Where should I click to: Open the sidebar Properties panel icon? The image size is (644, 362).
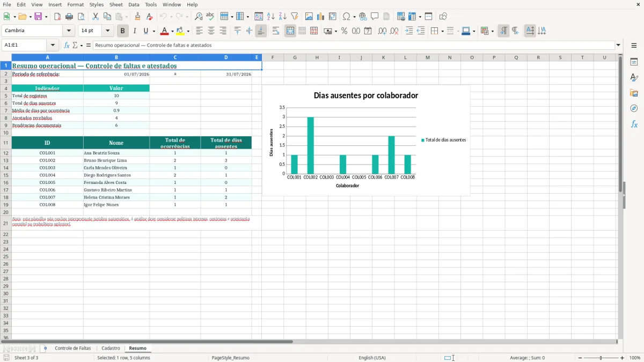pyautogui.click(x=634, y=62)
